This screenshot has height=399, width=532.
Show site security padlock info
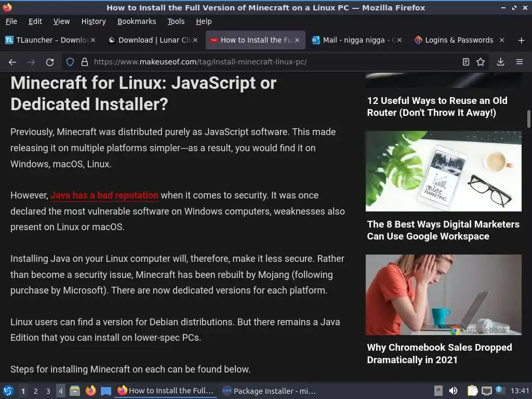85,62
